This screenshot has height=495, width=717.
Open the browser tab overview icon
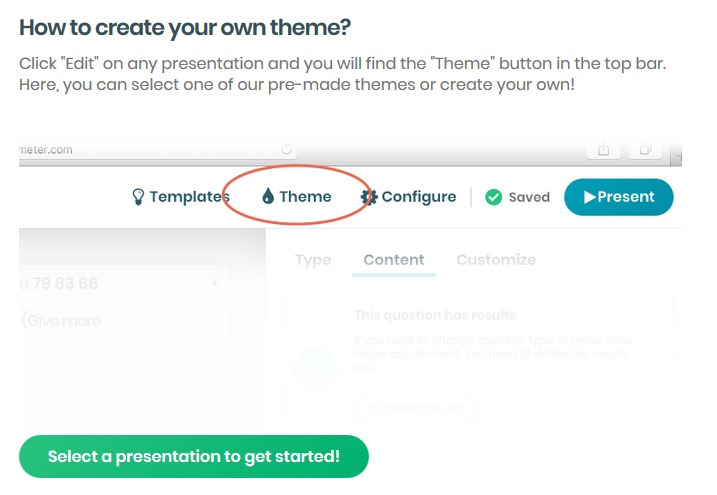pyautogui.click(x=646, y=149)
